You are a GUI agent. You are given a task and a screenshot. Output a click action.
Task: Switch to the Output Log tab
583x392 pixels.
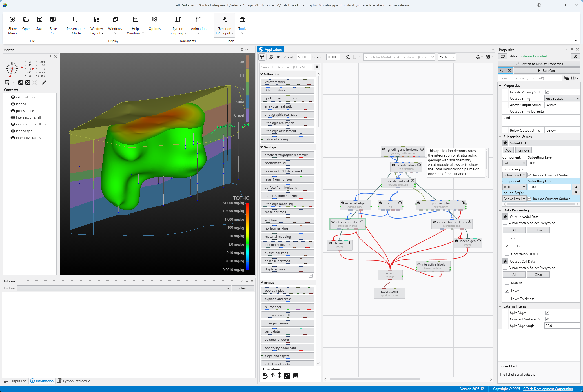(x=15, y=381)
